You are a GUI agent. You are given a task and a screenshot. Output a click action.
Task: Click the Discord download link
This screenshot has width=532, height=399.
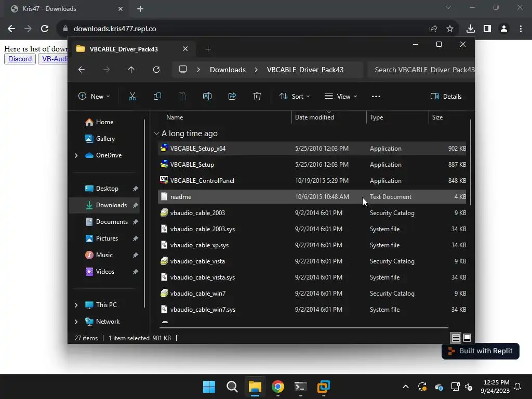(x=20, y=59)
